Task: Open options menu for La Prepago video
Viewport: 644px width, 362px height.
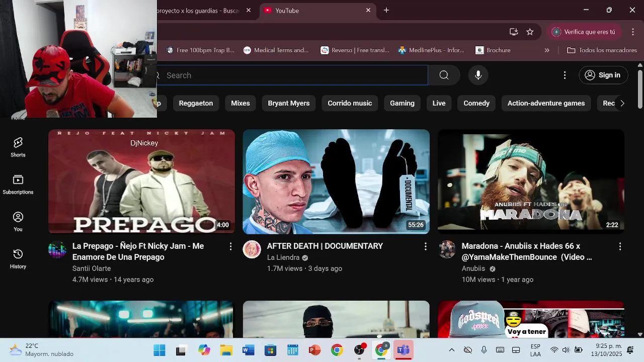Action: pos(230,246)
